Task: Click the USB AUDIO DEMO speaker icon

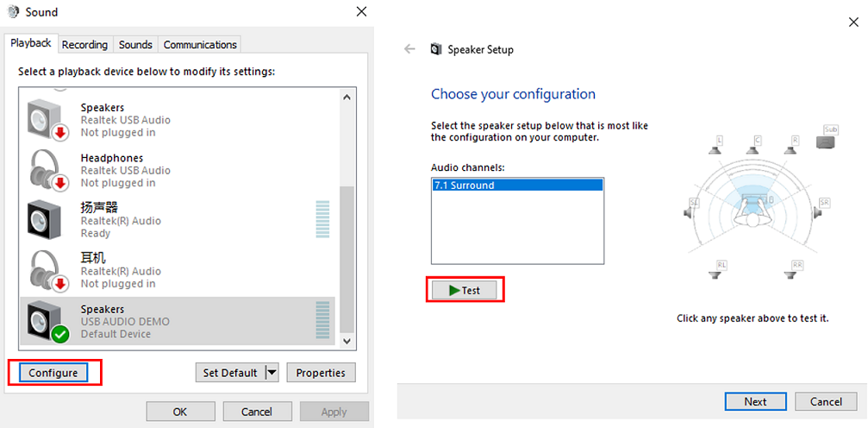Action: [45, 320]
